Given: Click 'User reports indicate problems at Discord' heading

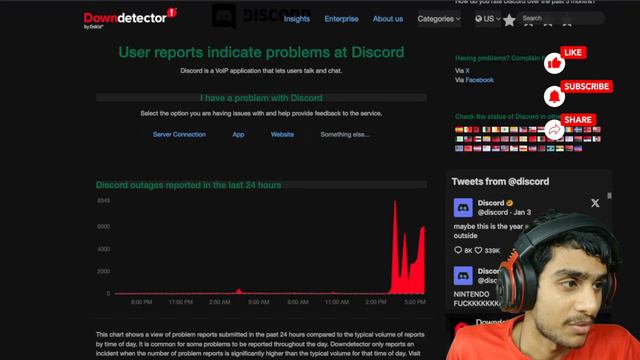Looking at the screenshot, I should coord(261,52).
